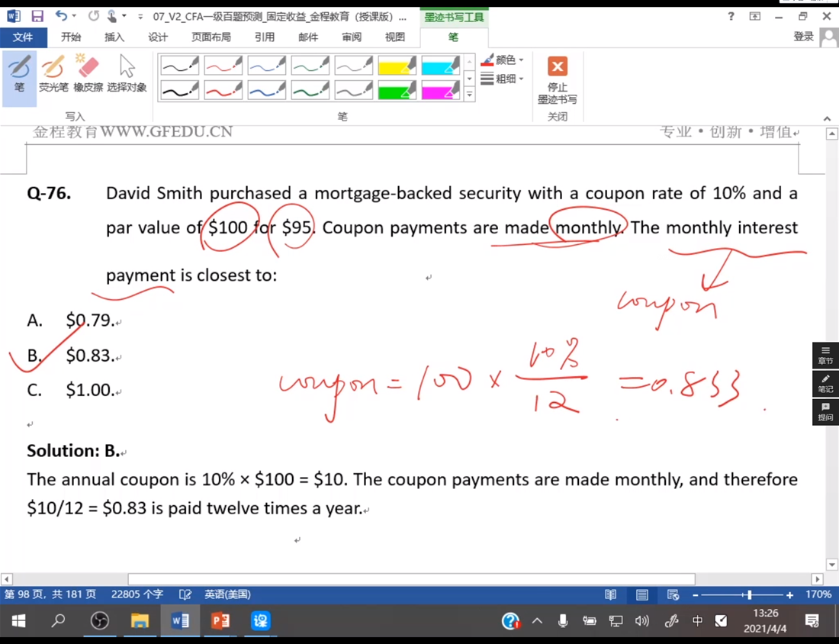
Task: Click zoom in plus button
Action: click(789, 594)
